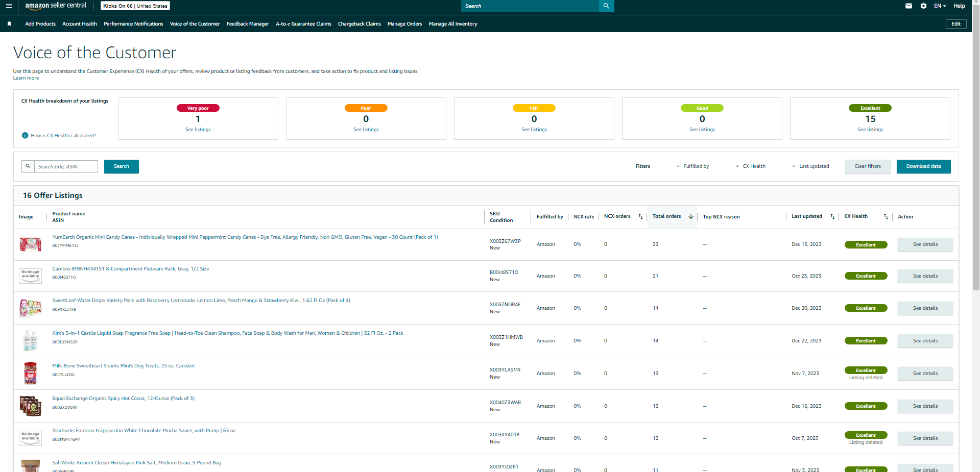This screenshot has width=980, height=472.
Task: See listings under Excellent category
Action: pyautogui.click(x=870, y=130)
